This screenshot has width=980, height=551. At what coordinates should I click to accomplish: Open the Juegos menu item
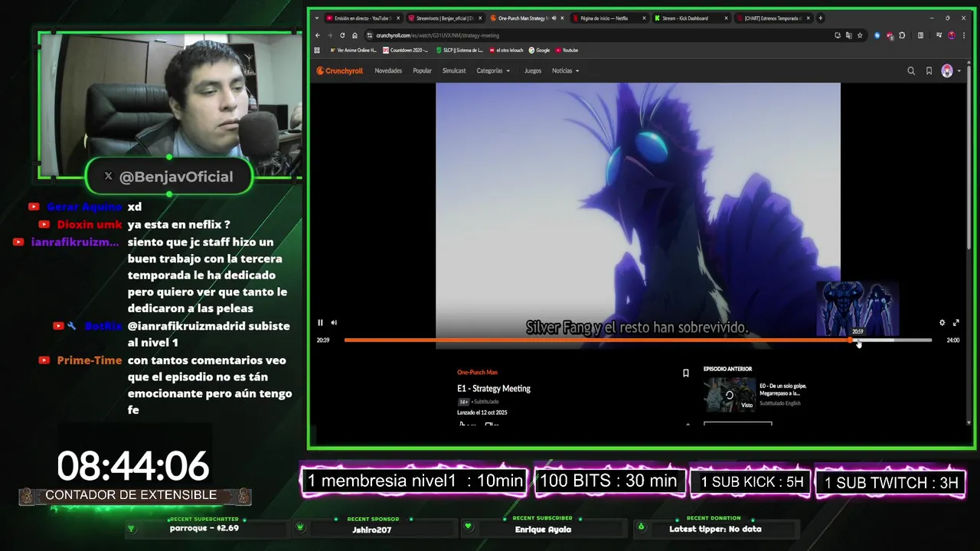point(533,70)
